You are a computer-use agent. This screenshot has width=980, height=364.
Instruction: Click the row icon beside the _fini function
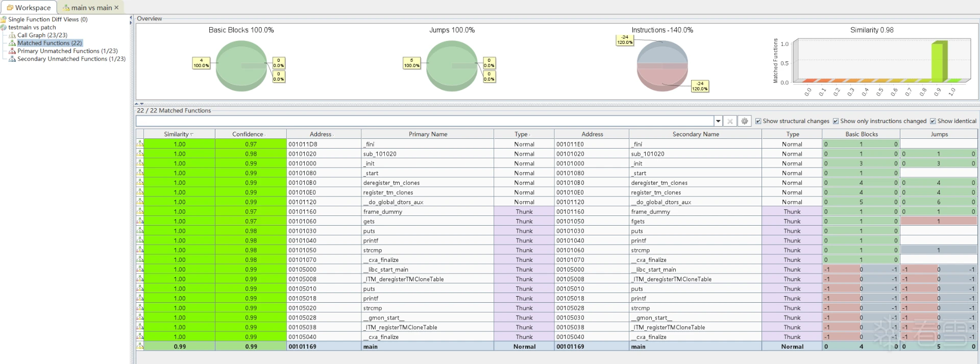coord(140,144)
